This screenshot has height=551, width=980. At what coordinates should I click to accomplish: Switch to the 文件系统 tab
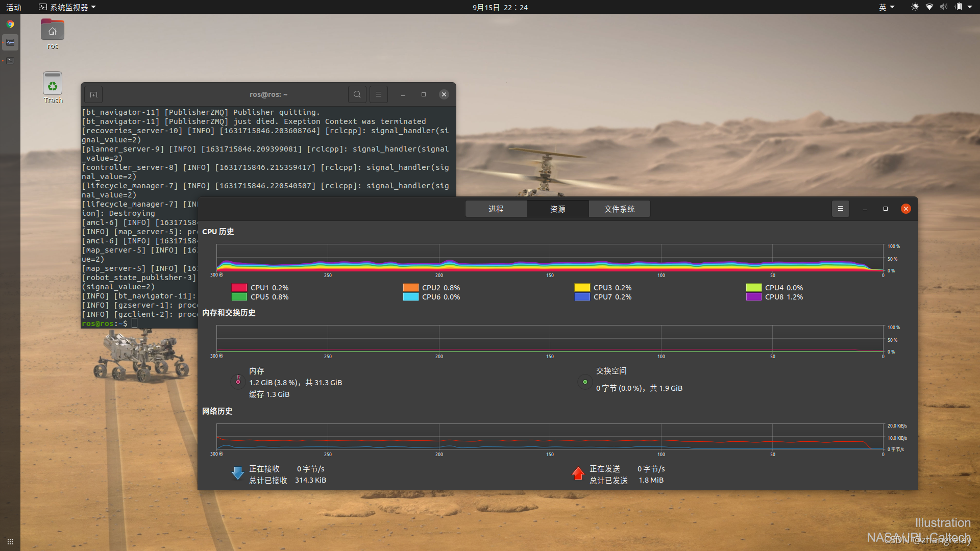619,209
